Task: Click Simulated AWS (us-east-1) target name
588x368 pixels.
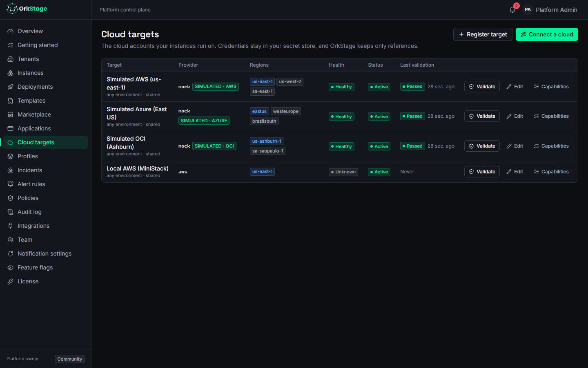Action: point(134,83)
